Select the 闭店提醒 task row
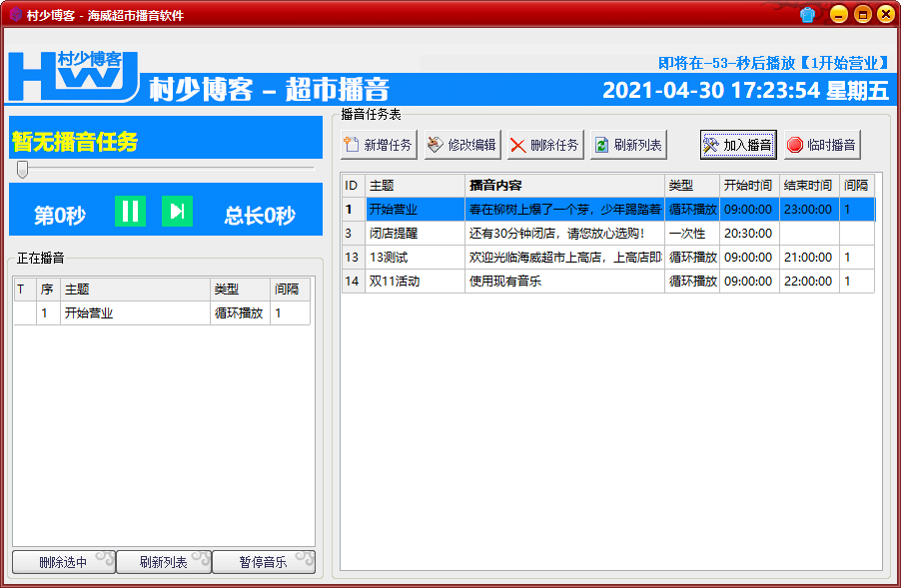901x588 pixels. tap(608, 234)
